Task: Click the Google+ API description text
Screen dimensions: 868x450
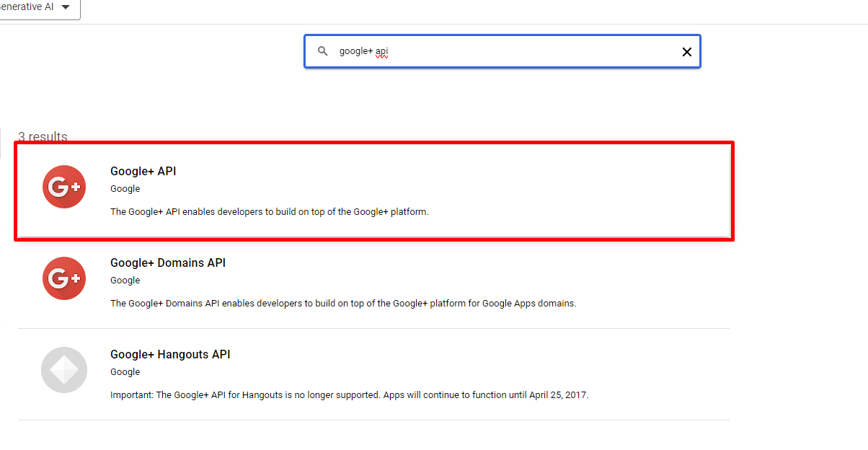Action: 269,212
